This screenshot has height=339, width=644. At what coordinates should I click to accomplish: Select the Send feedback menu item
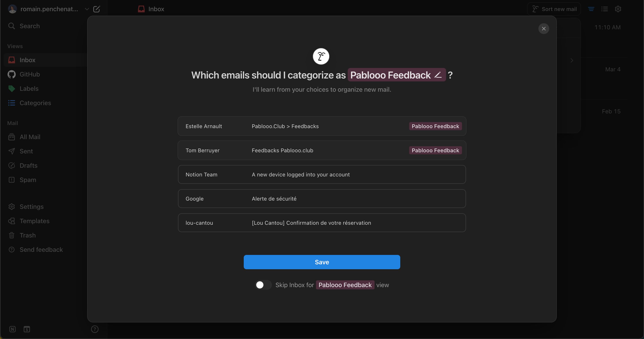(x=41, y=250)
